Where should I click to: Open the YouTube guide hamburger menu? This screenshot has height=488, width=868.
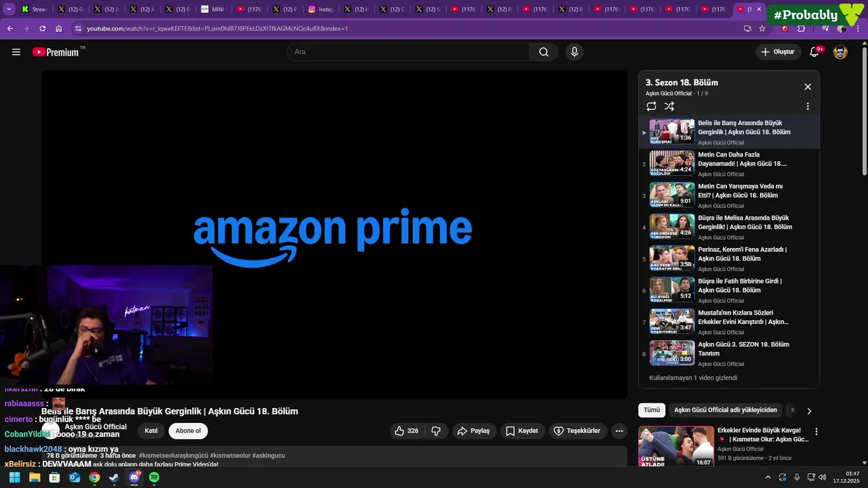click(16, 52)
